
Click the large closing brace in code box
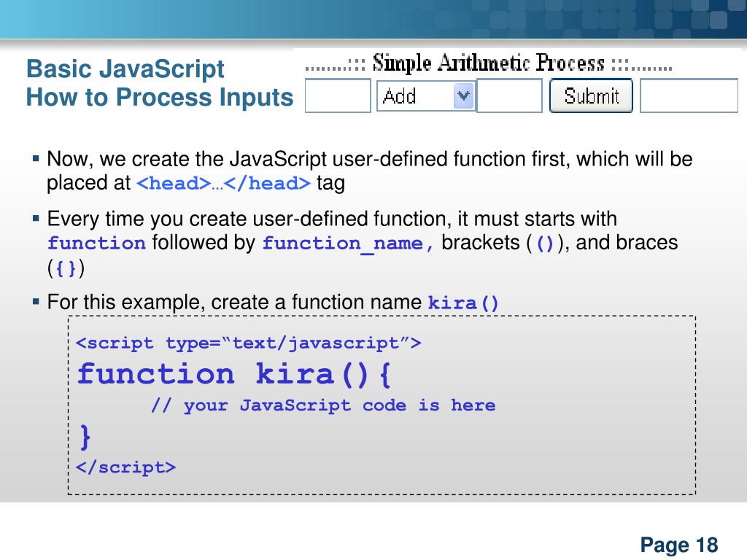(x=85, y=436)
